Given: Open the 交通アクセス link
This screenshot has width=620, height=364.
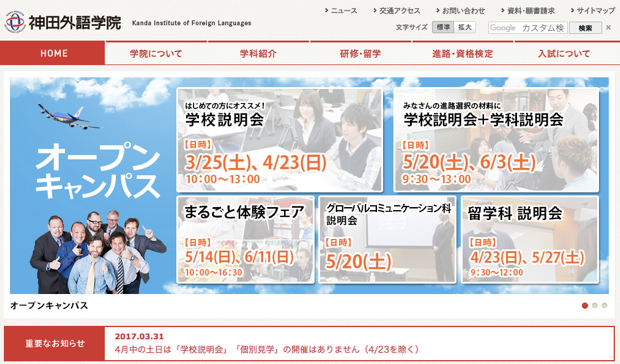Looking at the screenshot, I should tap(397, 11).
